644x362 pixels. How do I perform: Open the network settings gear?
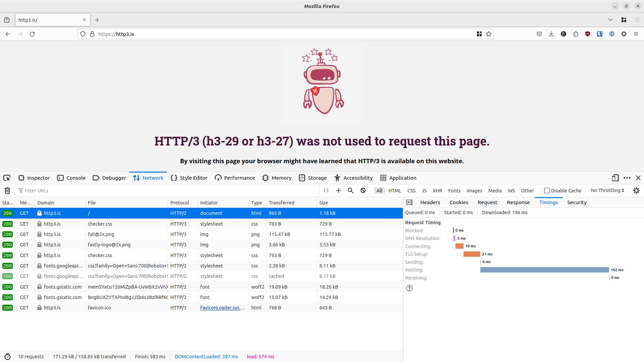636,190
